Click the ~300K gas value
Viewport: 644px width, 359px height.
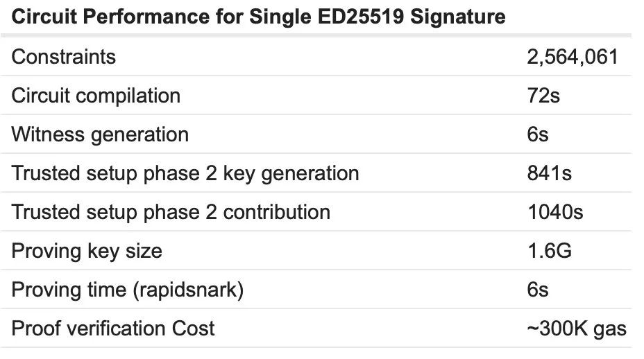click(577, 329)
